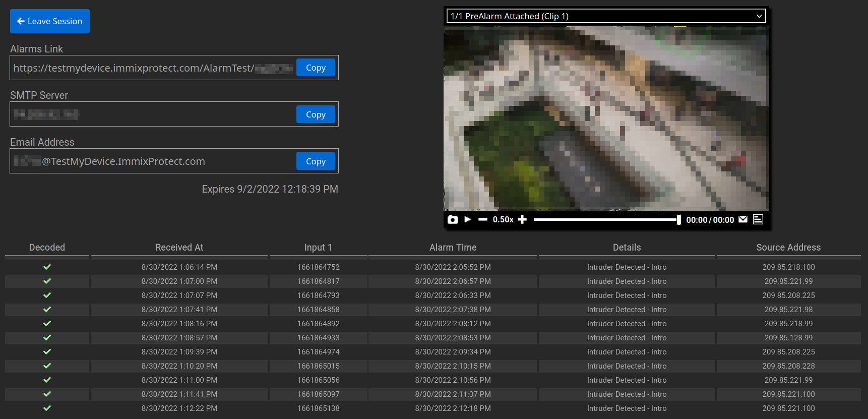Increase playback speed with plus icon

pos(522,219)
